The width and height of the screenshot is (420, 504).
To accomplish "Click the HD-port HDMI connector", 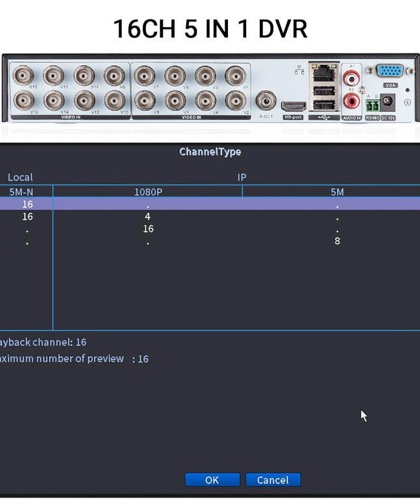I will [293, 105].
